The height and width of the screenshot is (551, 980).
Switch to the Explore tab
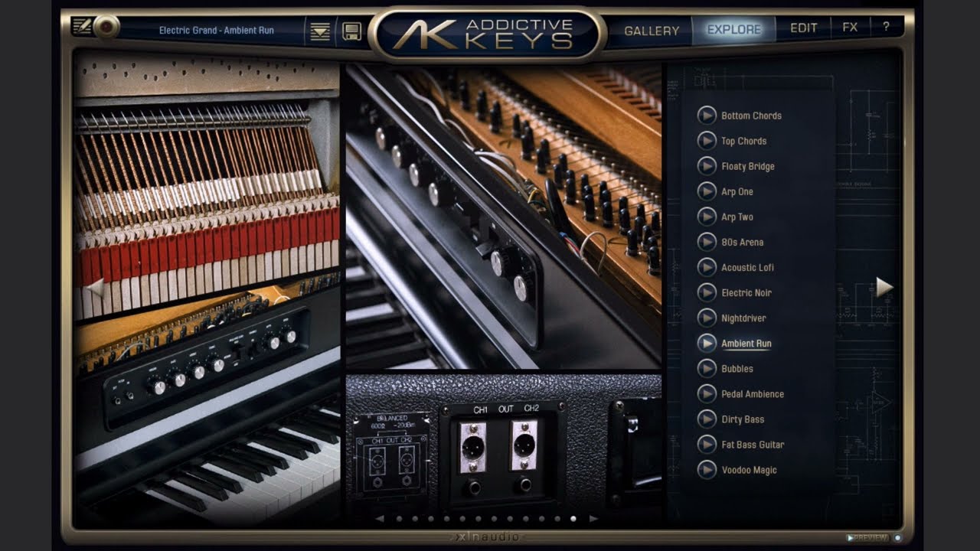tap(733, 30)
